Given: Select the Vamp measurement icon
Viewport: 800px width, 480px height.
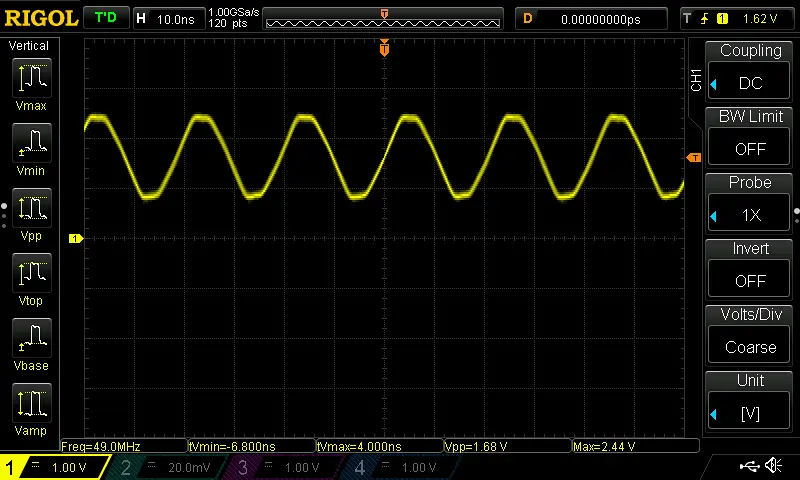Looking at the screenshot, I should click(x=31, y=403).
